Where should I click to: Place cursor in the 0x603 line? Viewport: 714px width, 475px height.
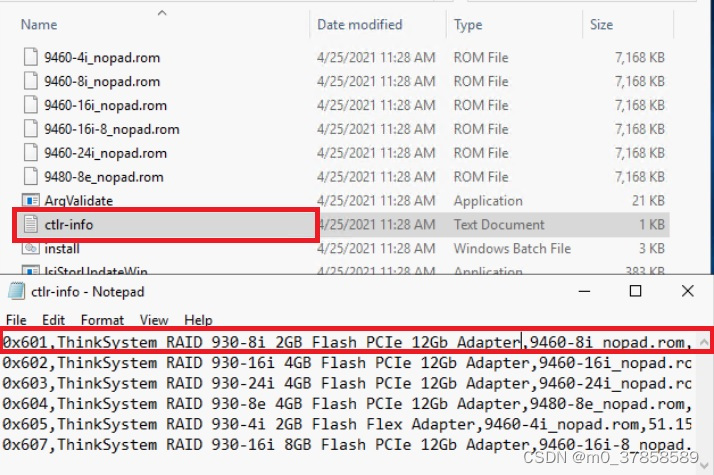(x=347, y=383)
